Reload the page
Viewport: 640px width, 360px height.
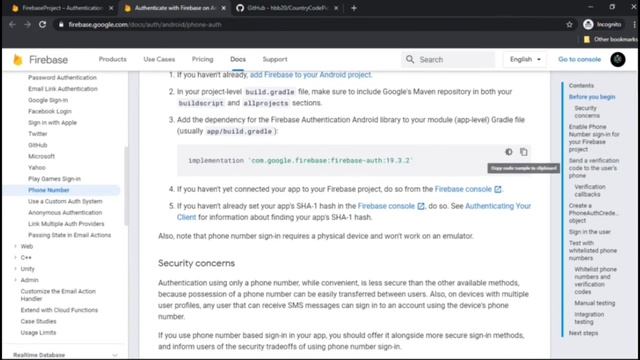(42, 24)
